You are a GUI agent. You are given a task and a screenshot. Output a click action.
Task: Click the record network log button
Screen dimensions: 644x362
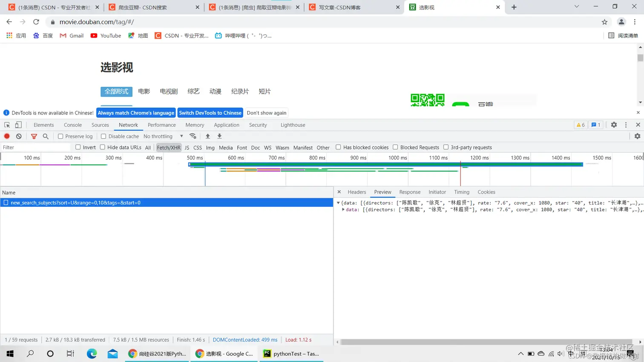pos(7,136)
